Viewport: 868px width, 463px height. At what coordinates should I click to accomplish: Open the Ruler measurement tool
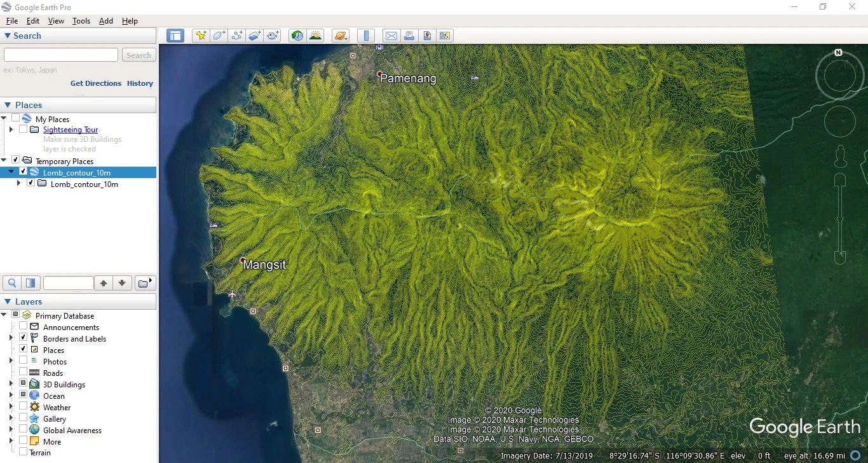click(x=366, y=35)
